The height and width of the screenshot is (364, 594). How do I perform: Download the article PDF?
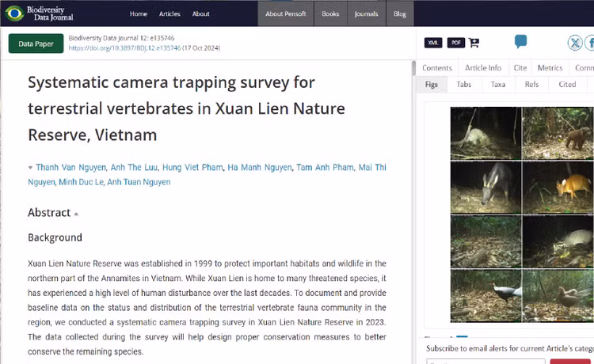point(456,43)
